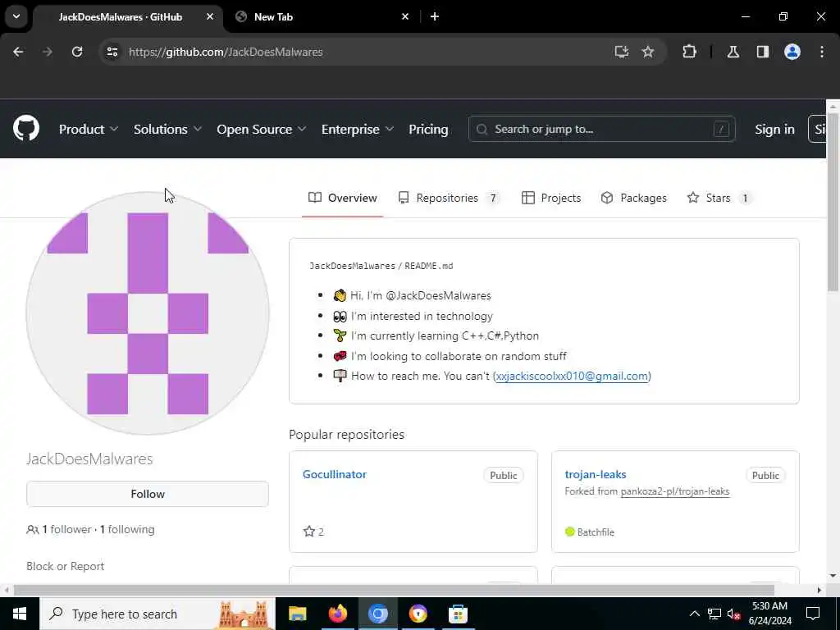The height and width of the screenshot is (630, 840).
Task: Switch to the Projects tab
Action: point(551,198)
